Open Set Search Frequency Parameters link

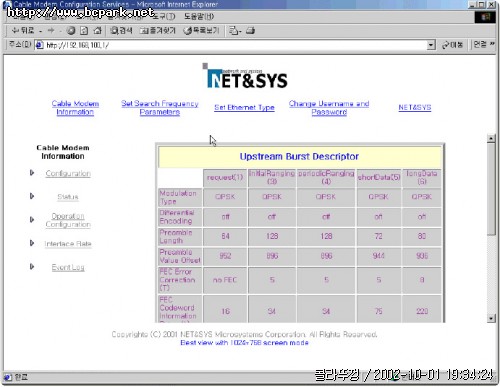coord(160,108)
